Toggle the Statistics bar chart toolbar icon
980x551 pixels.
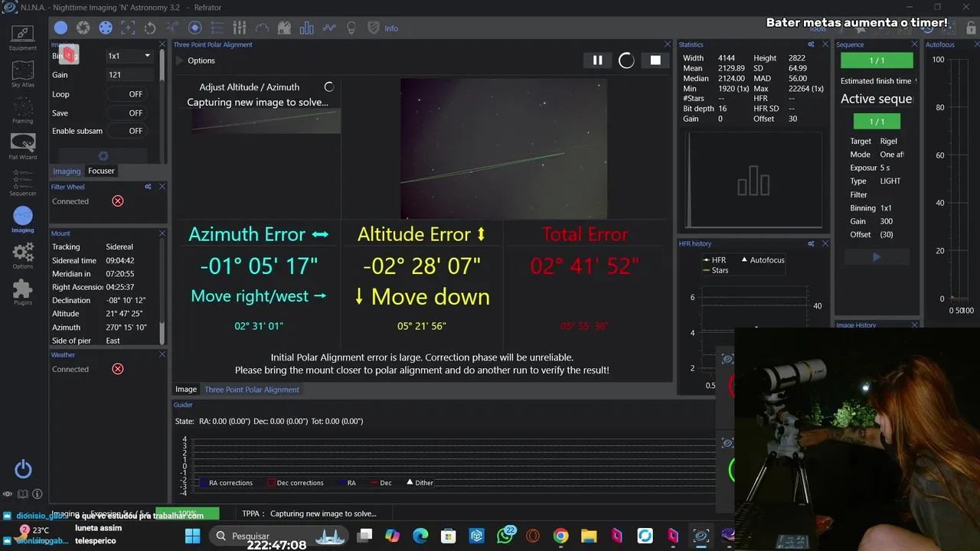(307, 28)
